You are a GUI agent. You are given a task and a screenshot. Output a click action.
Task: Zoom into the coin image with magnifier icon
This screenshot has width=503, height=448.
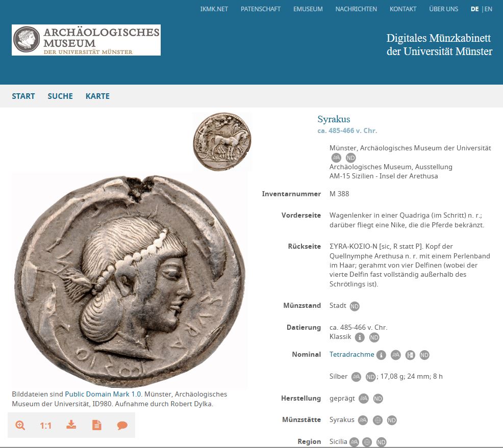(20, 425)
